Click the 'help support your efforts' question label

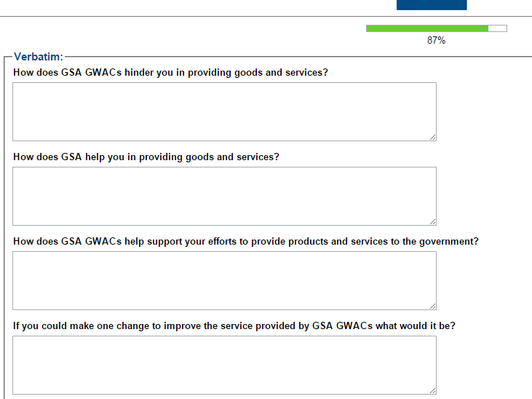click(245, 242)
